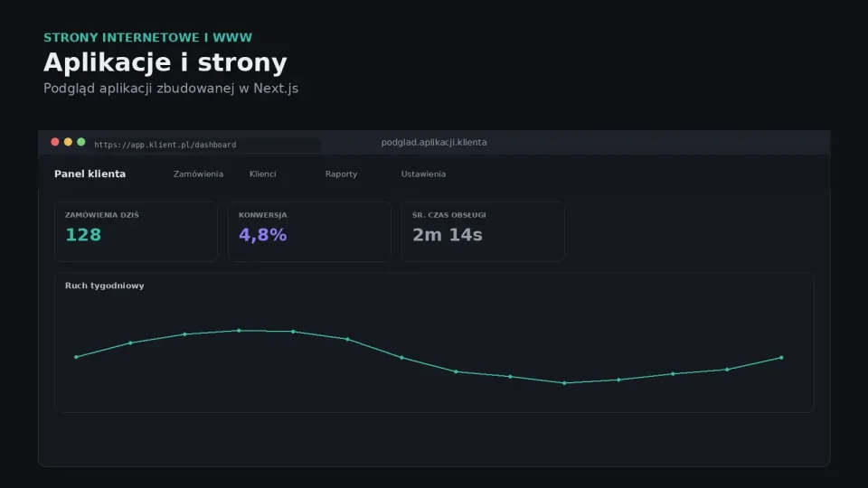The image size is (868, 488).
Task: Open the Ustawienia menu item
Action: click(423, 174)
